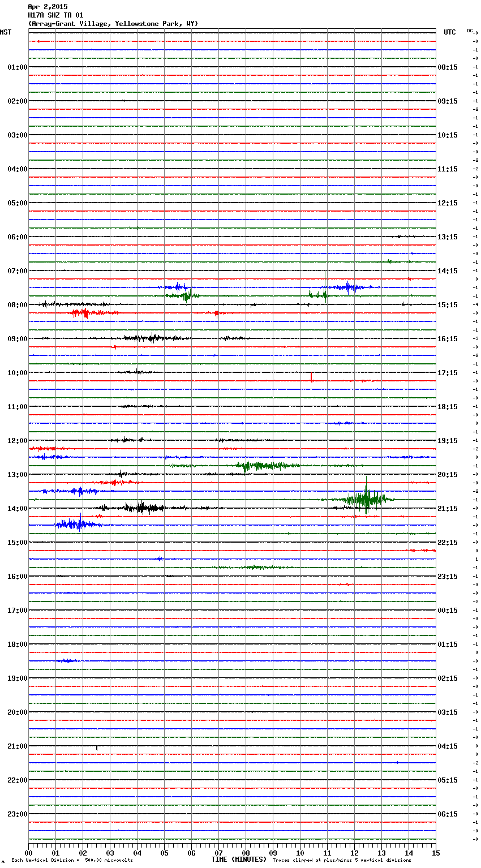This screenshot has height=868, width=481.
Task: Click the UTC time label "16:15"
Action: (448, 339)
